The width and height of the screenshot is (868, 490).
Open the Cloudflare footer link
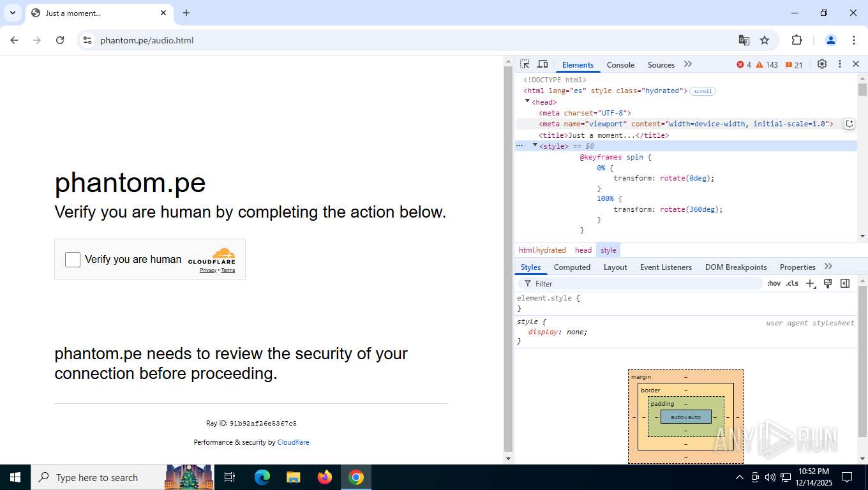pyautogui.click(x=293, y=442)
